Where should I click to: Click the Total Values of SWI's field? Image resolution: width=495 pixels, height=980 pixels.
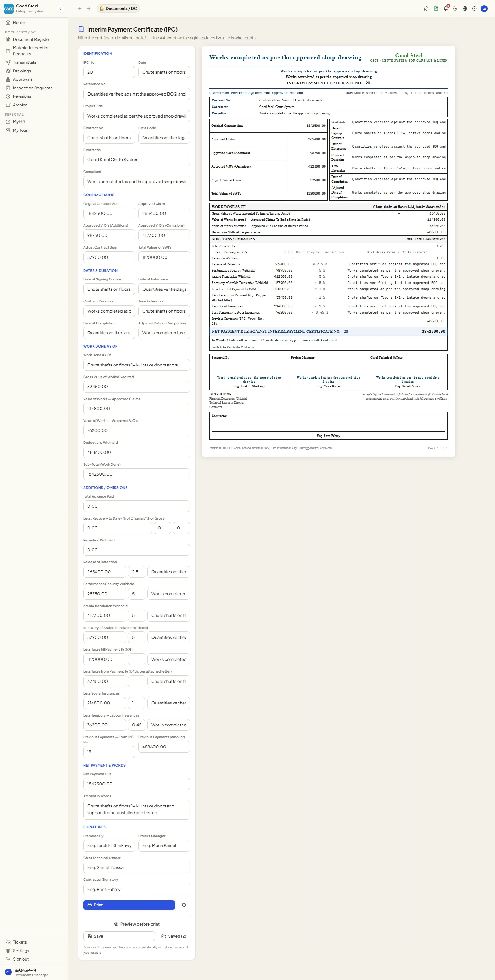point(164,257)
